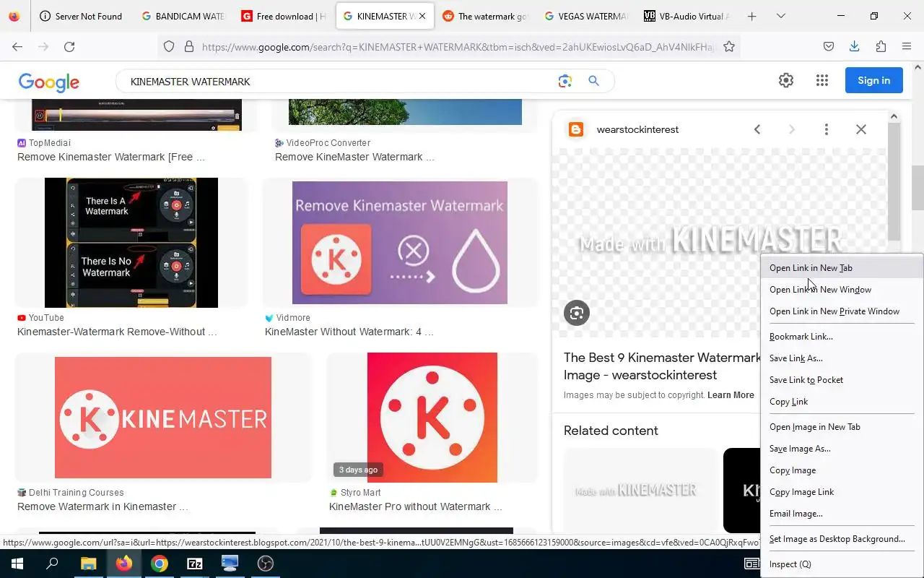Screen dimensions: 924x578
Task: Switch to the VEGAS WATERMA tab
Action: tap(585, 16)
